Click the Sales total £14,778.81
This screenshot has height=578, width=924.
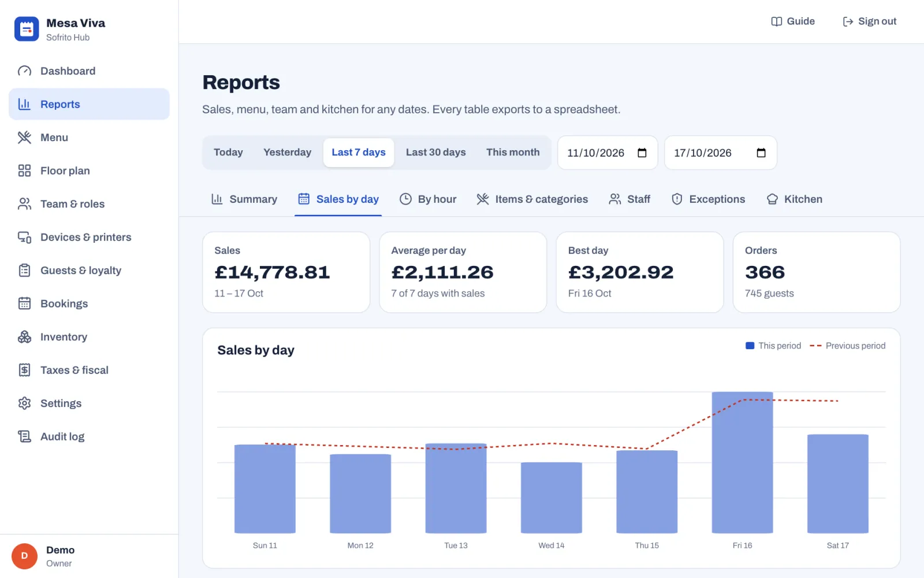tap(272, 272)
